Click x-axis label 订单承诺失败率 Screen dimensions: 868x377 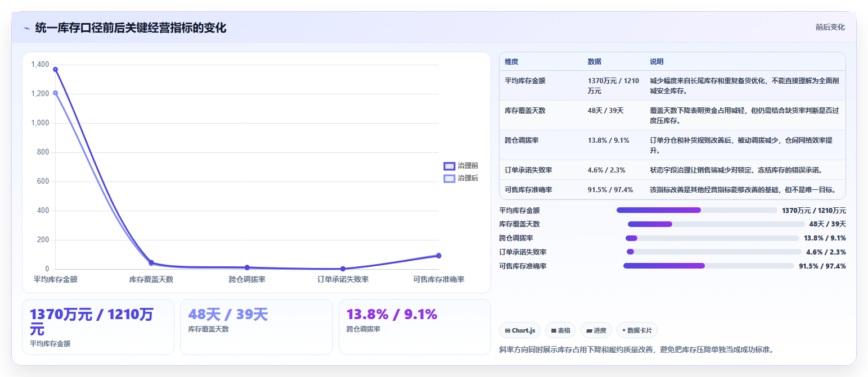tap(343, 279)
